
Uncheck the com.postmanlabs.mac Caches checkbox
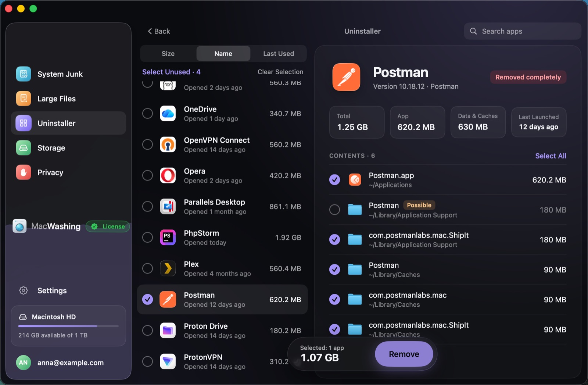tap(335, 300)
